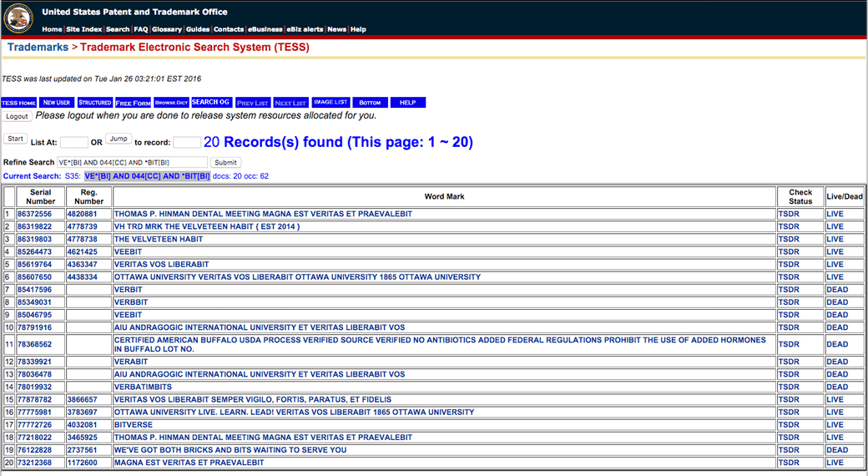868x476 pixels.
Task: Click into the Refine Search field
Action: tap(133, 162)
